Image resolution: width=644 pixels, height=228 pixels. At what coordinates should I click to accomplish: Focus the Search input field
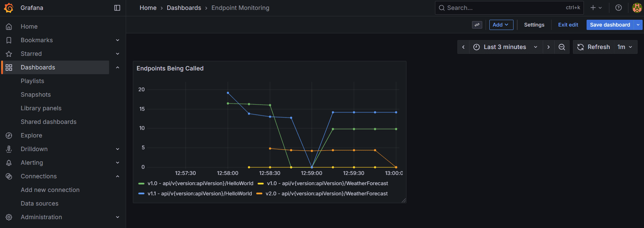pos(509,8)
